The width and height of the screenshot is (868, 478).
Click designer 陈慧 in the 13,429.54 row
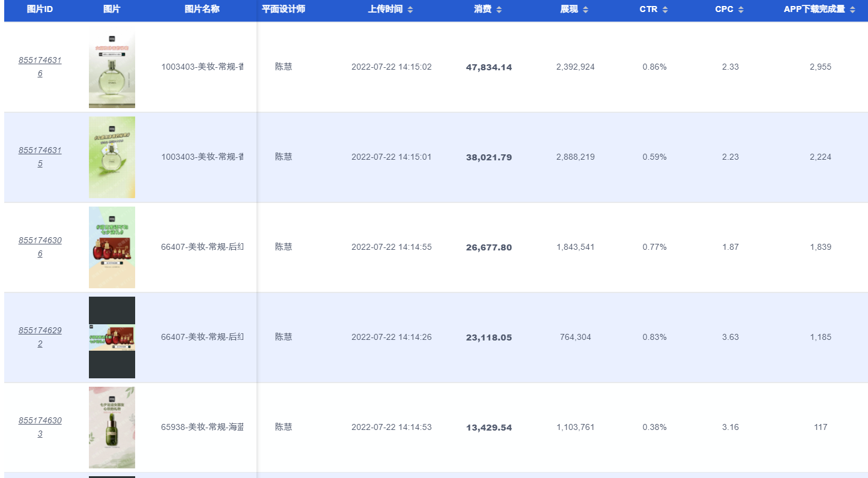point(284,427)
